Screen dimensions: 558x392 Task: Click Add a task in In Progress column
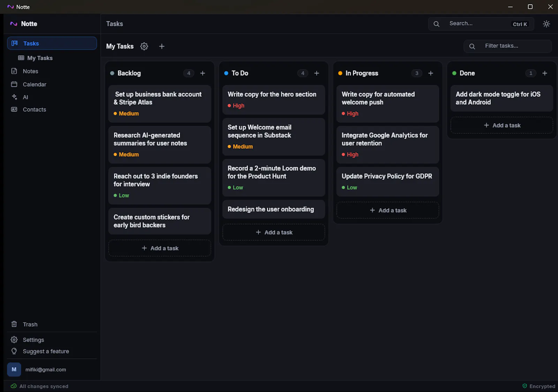388,210
